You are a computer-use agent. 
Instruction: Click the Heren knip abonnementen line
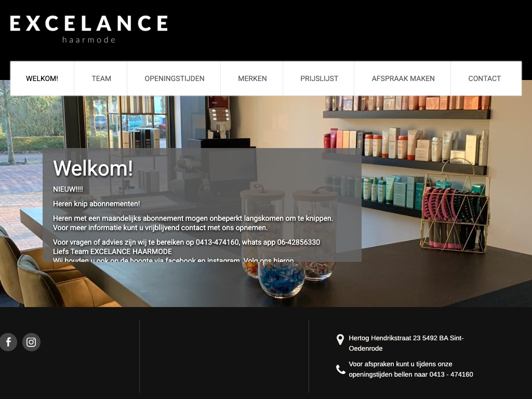pos(96,204)
